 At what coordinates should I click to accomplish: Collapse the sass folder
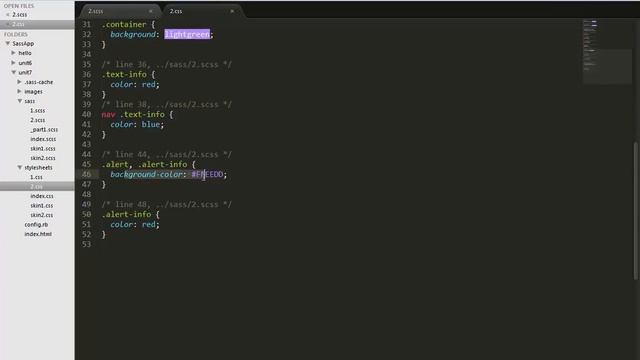[x=19, y=101]
